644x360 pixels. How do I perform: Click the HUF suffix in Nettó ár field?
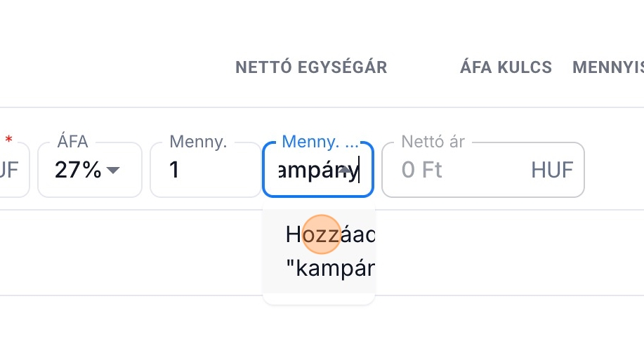[x=552, y=171]
